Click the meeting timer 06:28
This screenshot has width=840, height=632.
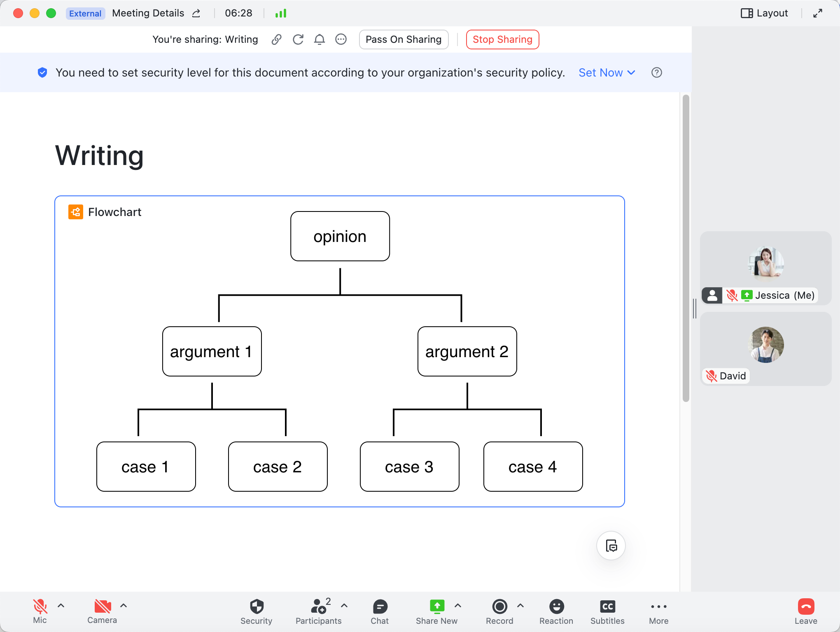[239, 13]
